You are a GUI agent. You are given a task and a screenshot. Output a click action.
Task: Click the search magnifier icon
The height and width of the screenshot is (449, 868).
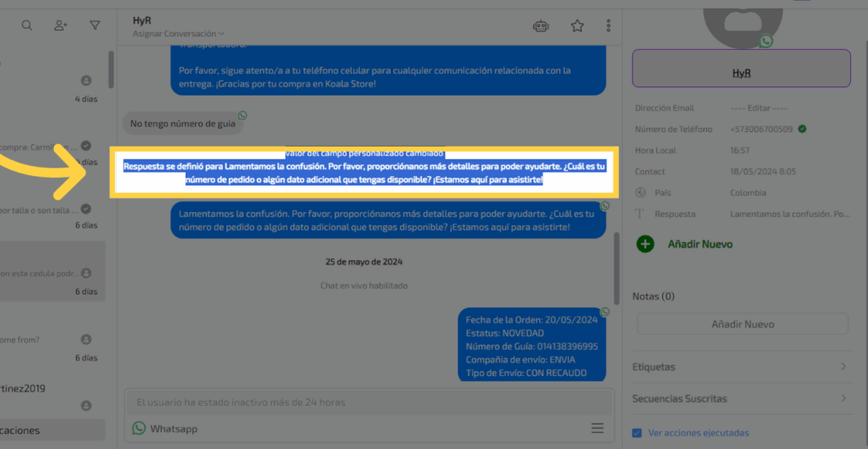tap(27, 25)
